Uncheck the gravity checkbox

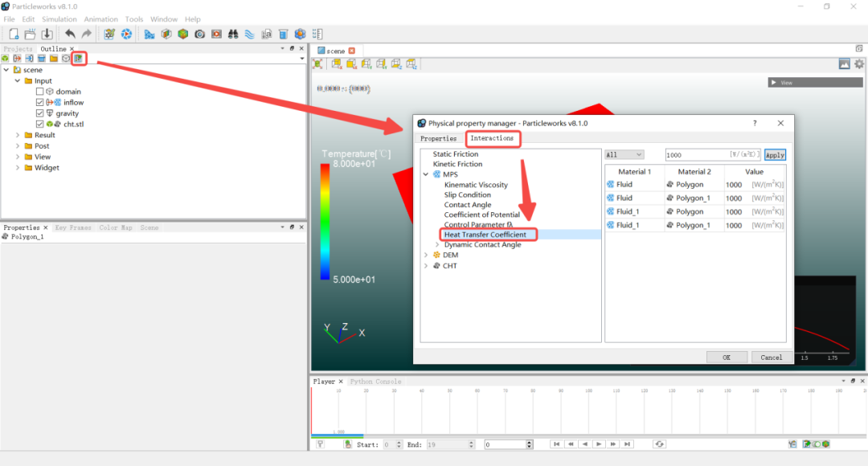click(x=39, y=113)
